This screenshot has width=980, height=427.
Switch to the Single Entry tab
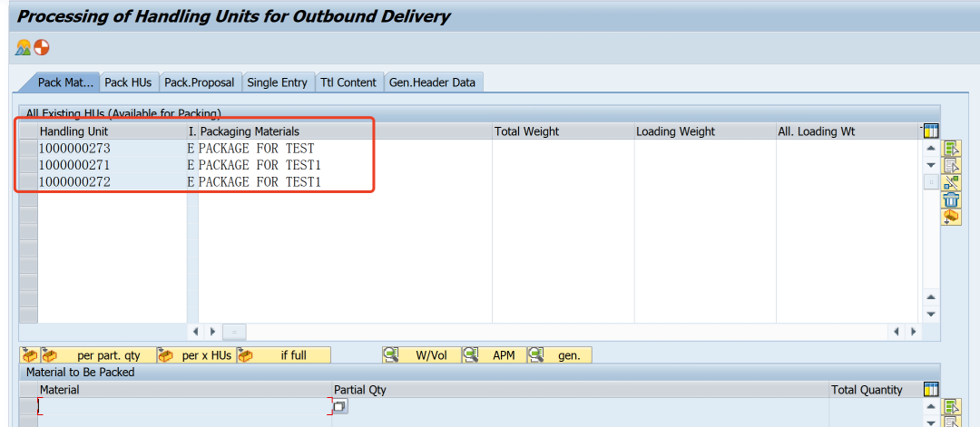click(x=278, y=82)
